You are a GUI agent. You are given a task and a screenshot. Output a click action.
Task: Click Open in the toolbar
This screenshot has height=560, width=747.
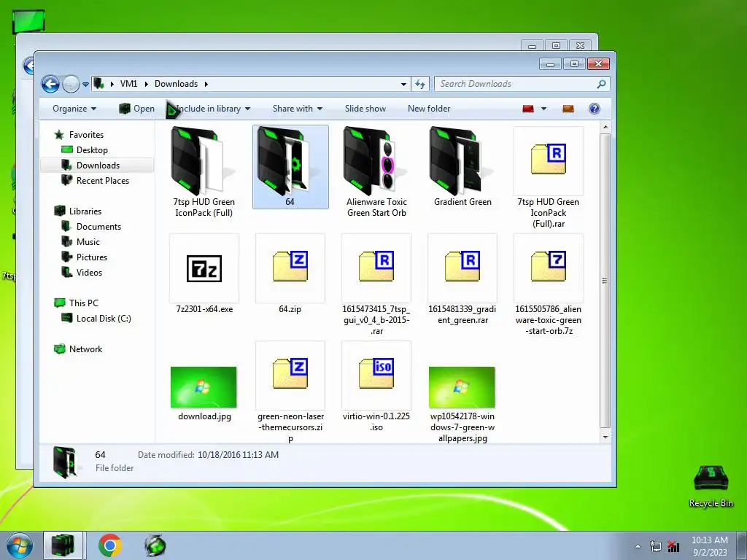tap(136, 109)
